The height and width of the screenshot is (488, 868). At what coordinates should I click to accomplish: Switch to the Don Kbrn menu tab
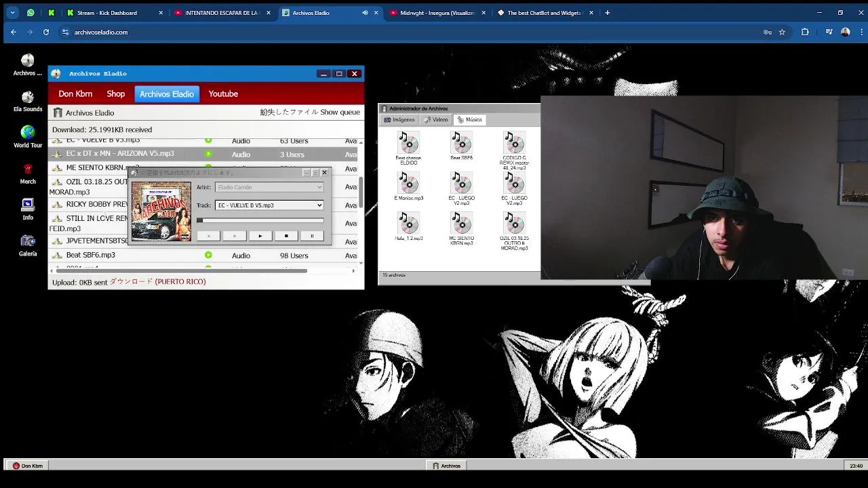click(x=75, y=94)
